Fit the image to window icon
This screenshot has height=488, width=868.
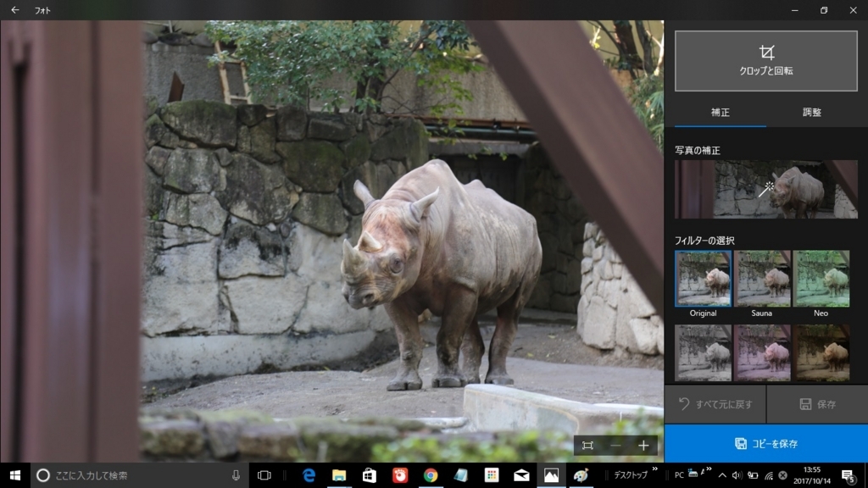[x=587, y=446]
